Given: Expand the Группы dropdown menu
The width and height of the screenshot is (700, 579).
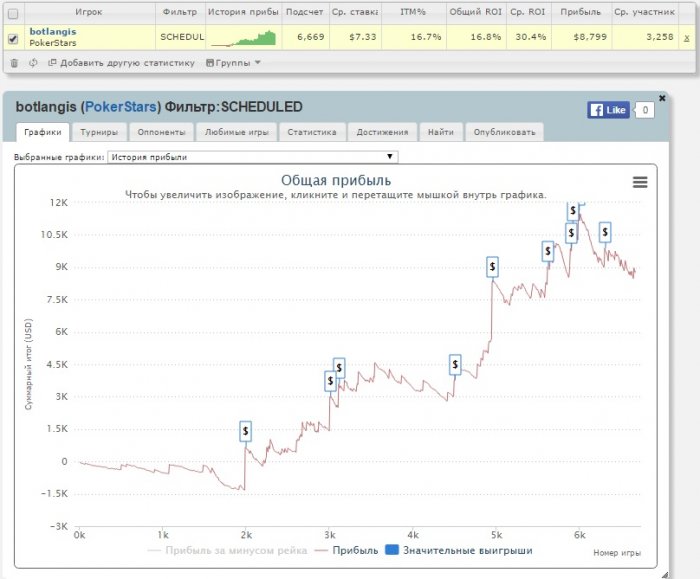Looking at the screenshot, I should (233, 63).
